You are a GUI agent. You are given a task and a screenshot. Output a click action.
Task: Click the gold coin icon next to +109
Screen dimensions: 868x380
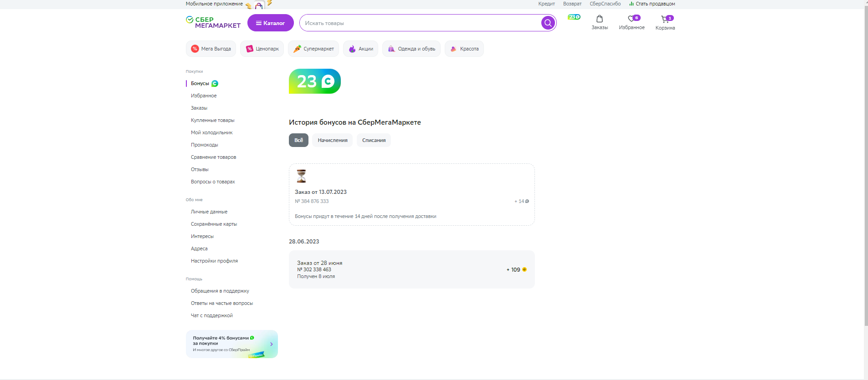pos(524,269)
